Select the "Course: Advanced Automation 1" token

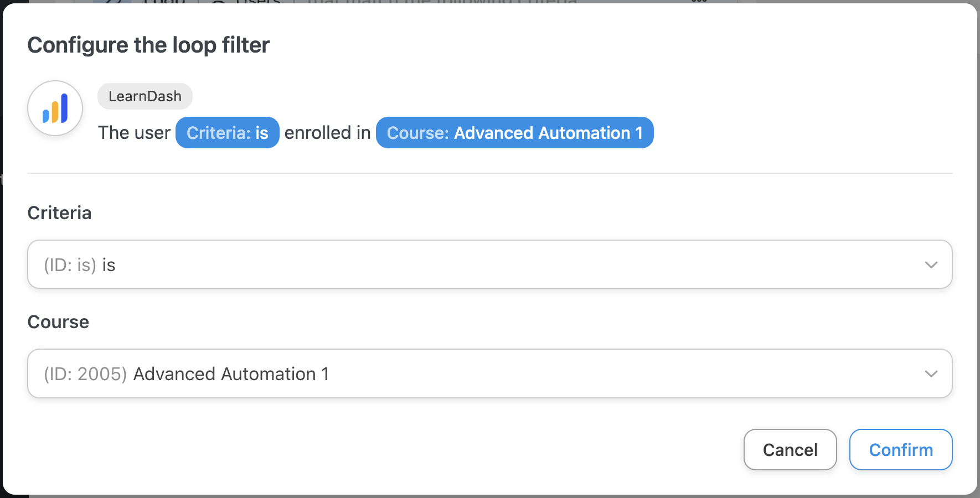pos(514,133)
